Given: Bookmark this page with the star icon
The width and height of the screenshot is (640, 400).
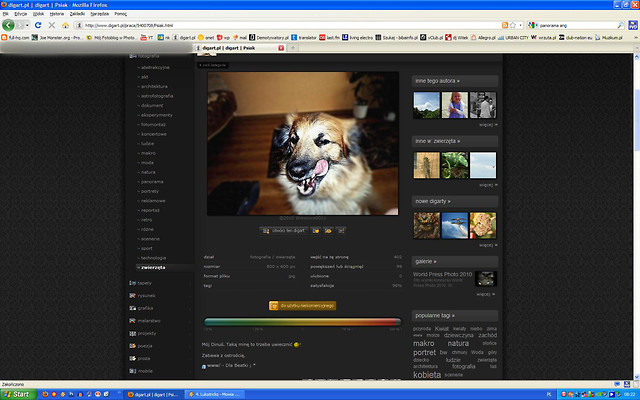Looking at the screenshot, I should point(513,25).
